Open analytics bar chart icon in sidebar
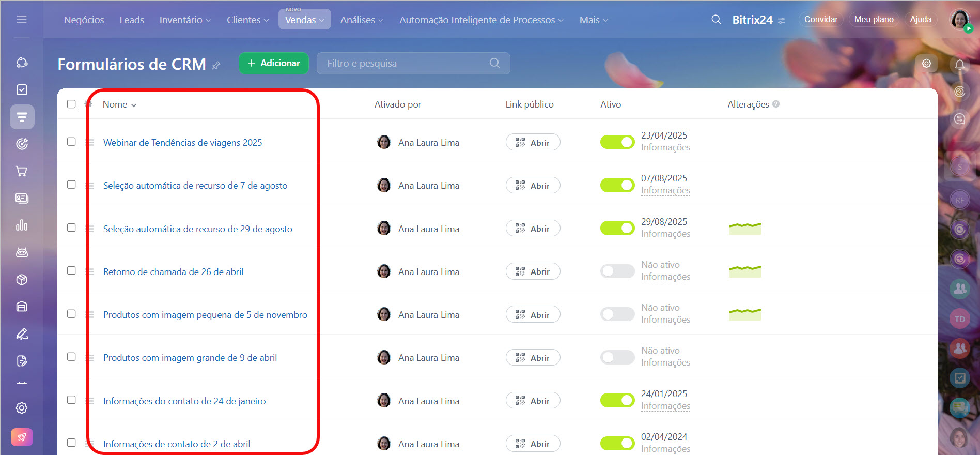The image size is (980, 455). tap(22, 225)
